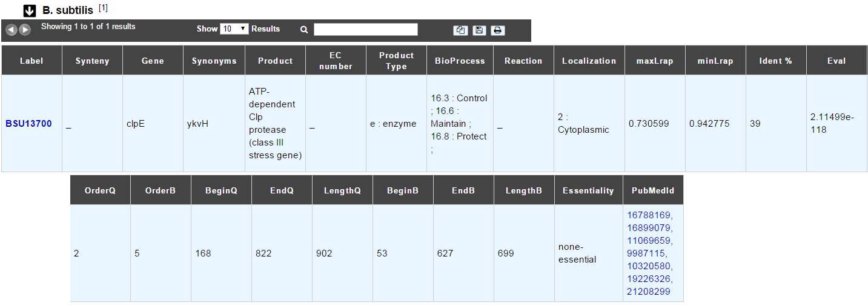Open PubMed link 16788169

coord(649,215)
